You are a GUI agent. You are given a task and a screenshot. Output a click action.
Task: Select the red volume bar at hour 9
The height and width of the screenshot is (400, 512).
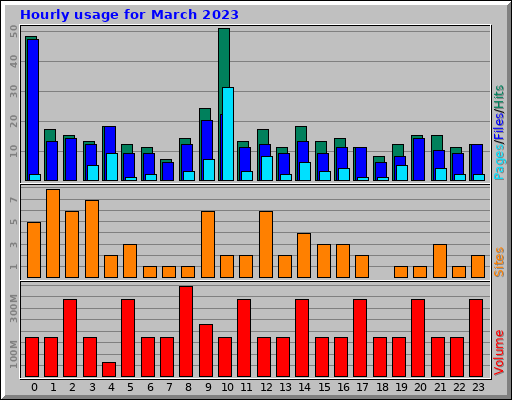(x=206, y=350)
